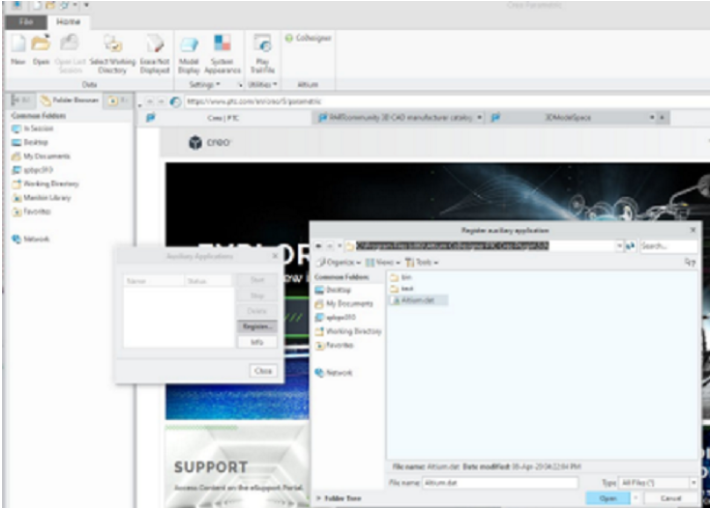This screenshot has width=712, height=509.
Task: Click the CoDesigner button in Altium group
Action: 309,38
